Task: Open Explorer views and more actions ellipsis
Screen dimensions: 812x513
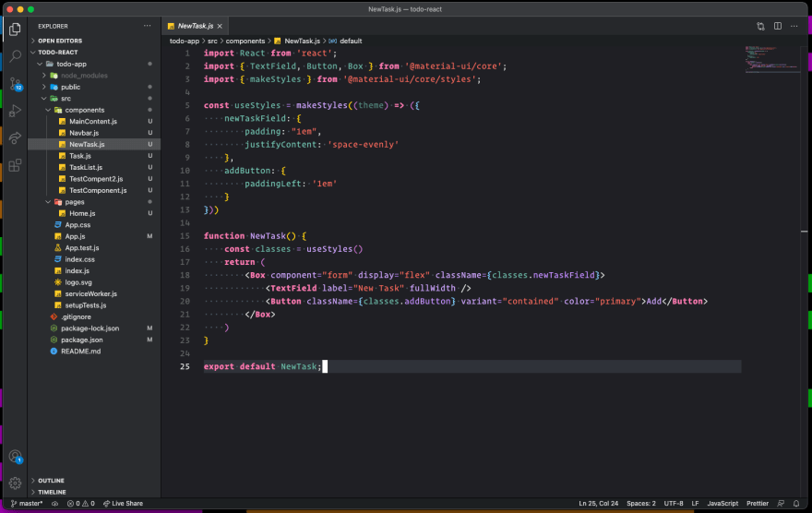Action: tap(147, 26)
